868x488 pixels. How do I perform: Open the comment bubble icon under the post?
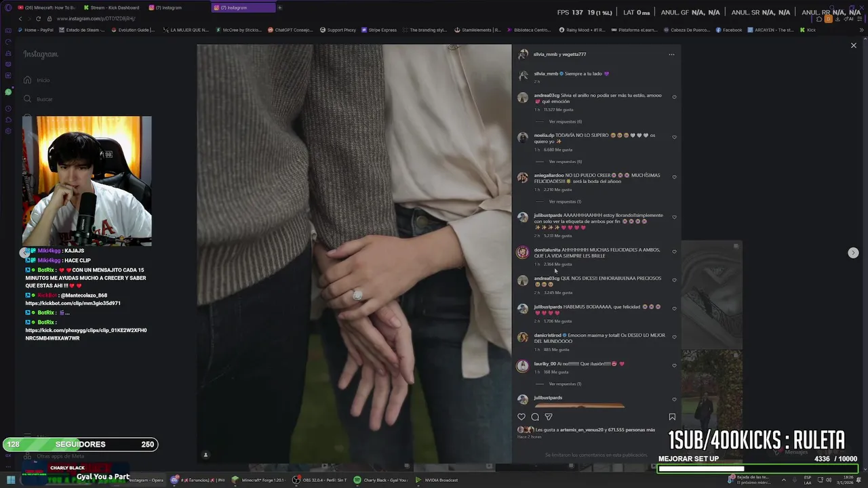tap(535, 417)
